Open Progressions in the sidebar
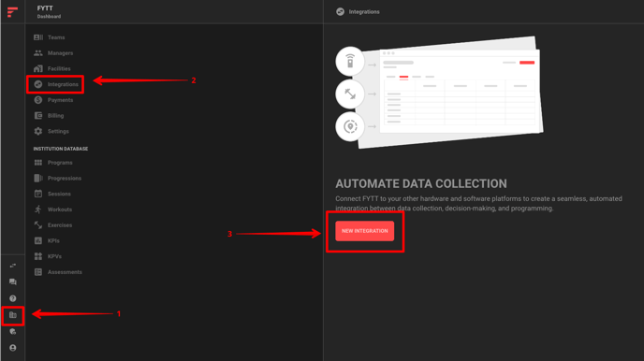 coord(57,178)
